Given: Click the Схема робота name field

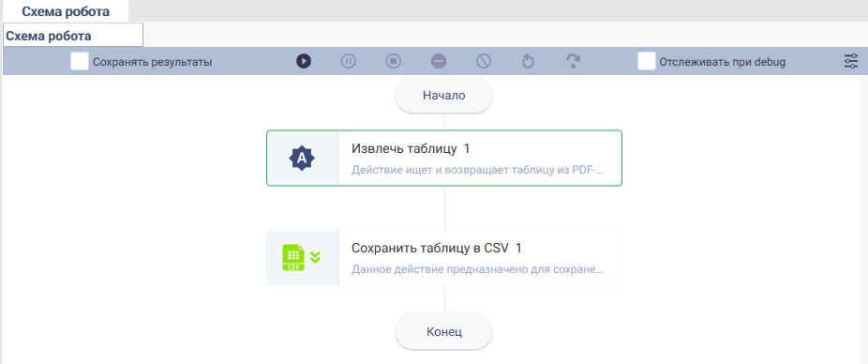Looking at the screenshot, I should [x=73, y=35].
